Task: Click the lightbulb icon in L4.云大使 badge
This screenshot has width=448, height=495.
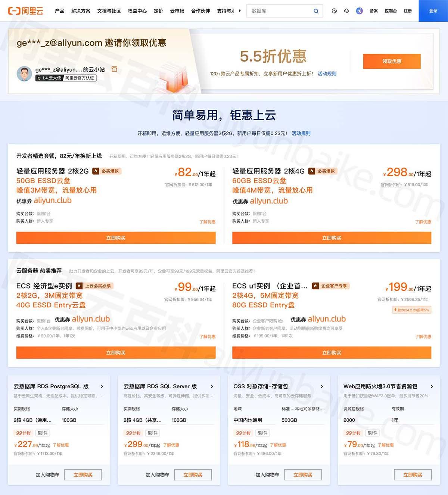Action: (39, 78)
